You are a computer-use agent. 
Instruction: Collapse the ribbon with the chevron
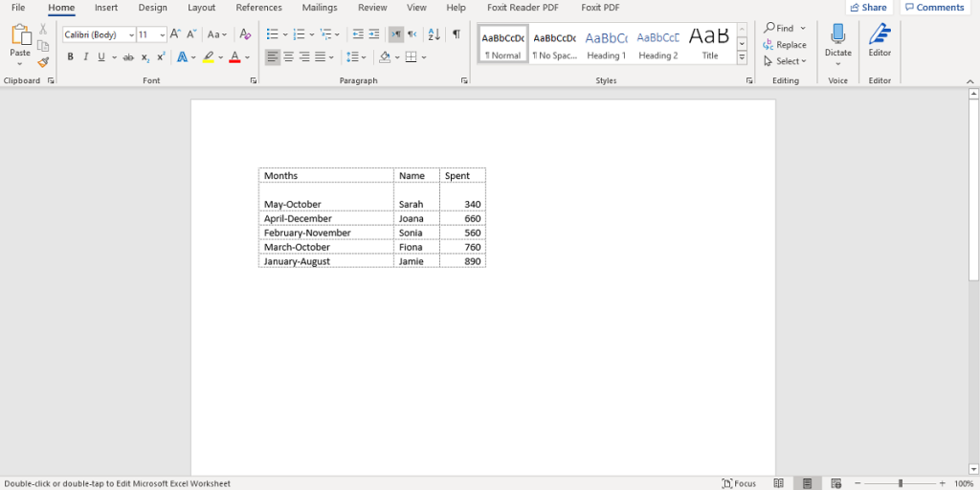tap(970, 81)
